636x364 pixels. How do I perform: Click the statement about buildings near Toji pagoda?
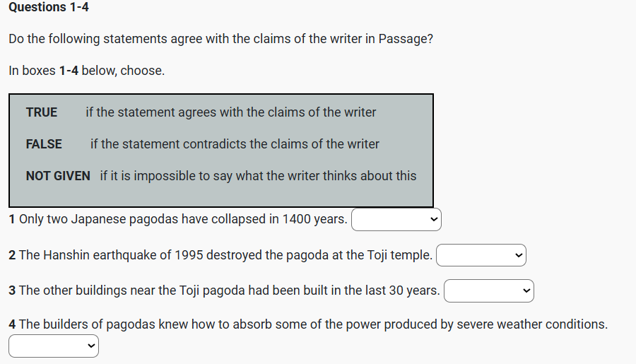click(229, 290)
